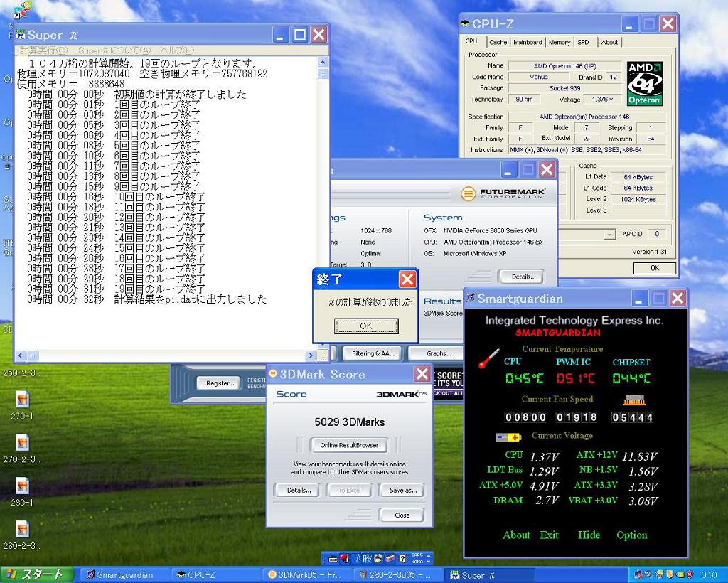Click Smartguardian title bar icon
728x583 pixels.
pyautogui.click(x=471, y=298)
